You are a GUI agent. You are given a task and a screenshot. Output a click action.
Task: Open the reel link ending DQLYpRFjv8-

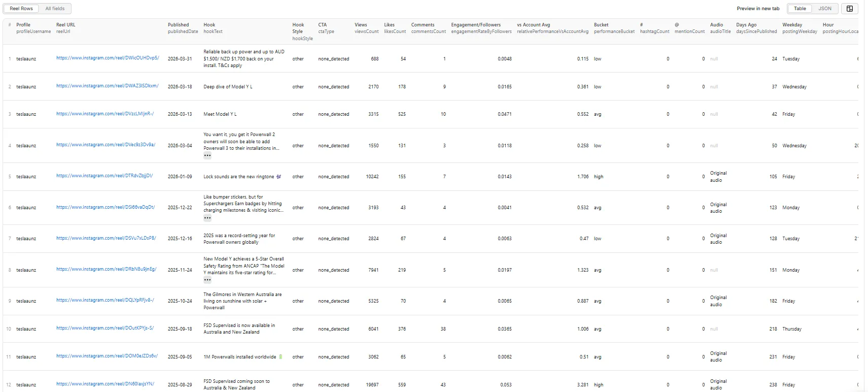click(105, 300)
